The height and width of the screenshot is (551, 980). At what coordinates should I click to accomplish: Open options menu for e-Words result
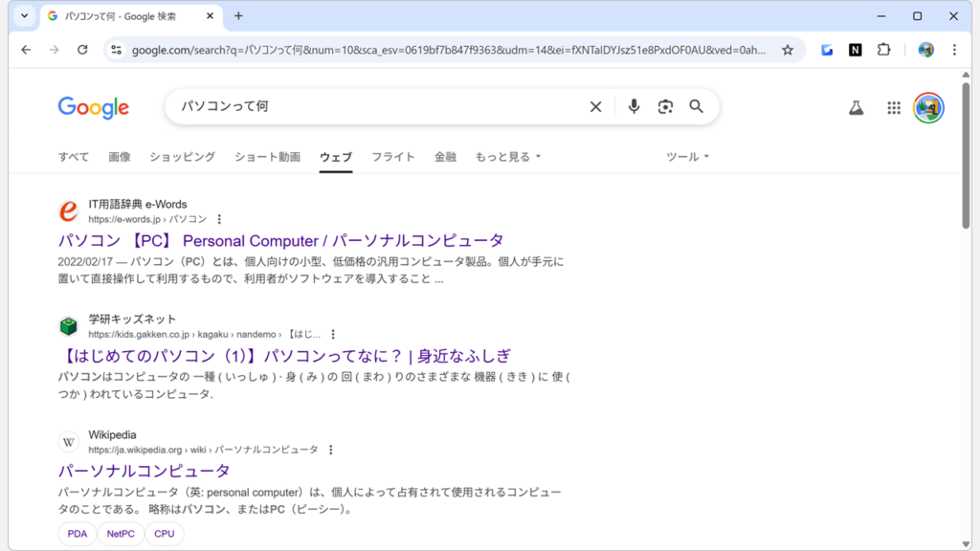219,219
